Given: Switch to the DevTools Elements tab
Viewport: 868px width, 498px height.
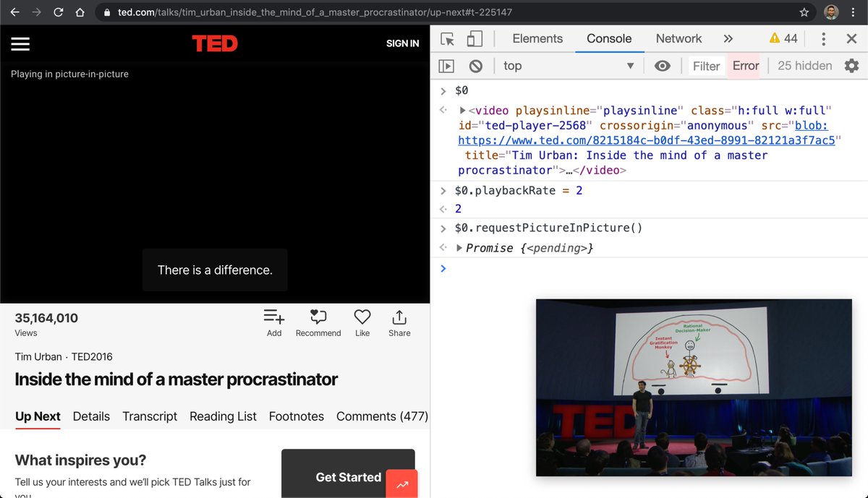Looking at the screenshot, I should coord(537,39).
